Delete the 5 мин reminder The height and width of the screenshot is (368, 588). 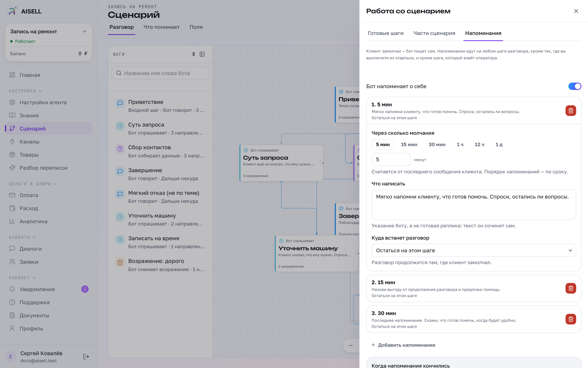(x=571, y=110)
